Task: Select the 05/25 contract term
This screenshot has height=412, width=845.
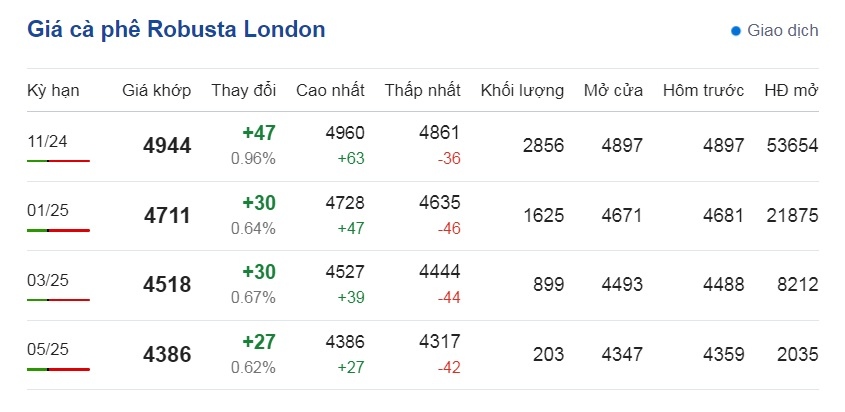Action: (x=47, y=350)
